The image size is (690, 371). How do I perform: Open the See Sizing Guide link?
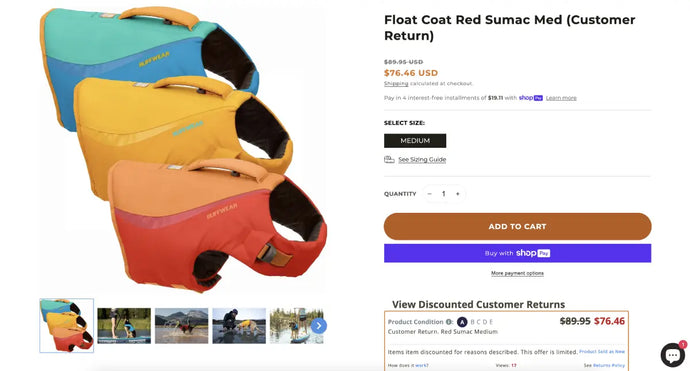[x=422, y=160]
